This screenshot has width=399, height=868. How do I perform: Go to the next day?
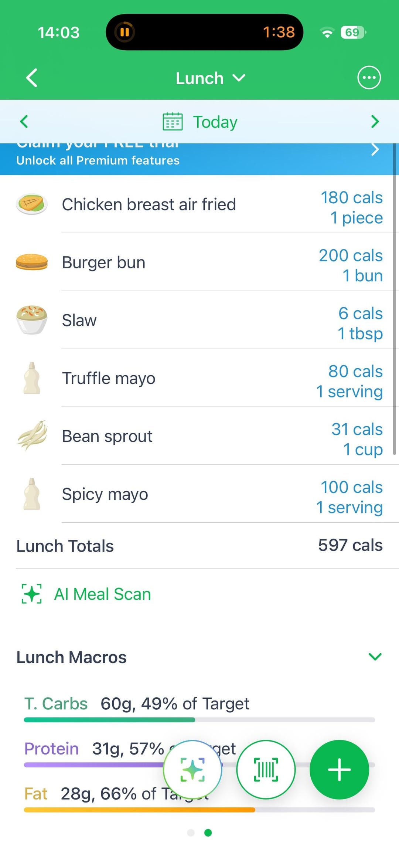375,122
